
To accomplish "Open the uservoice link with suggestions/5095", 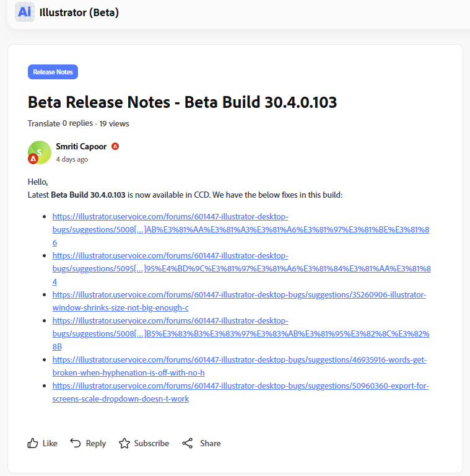I will [x=242, y=268].
